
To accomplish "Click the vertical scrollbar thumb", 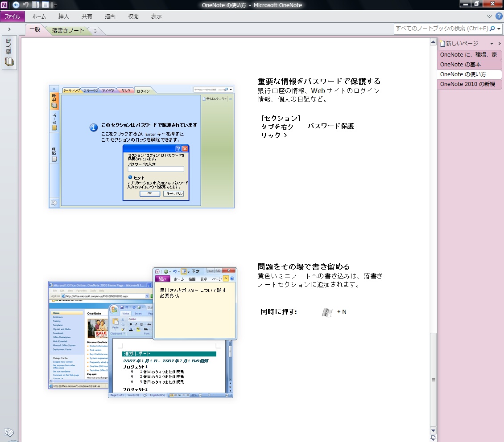I will click(x=433, y=380).
